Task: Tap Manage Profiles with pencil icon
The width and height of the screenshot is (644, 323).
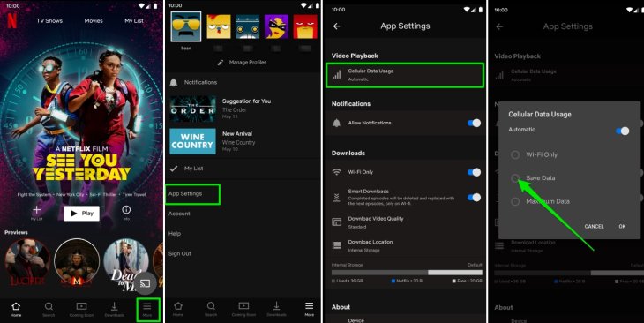Action: point(243,63)
